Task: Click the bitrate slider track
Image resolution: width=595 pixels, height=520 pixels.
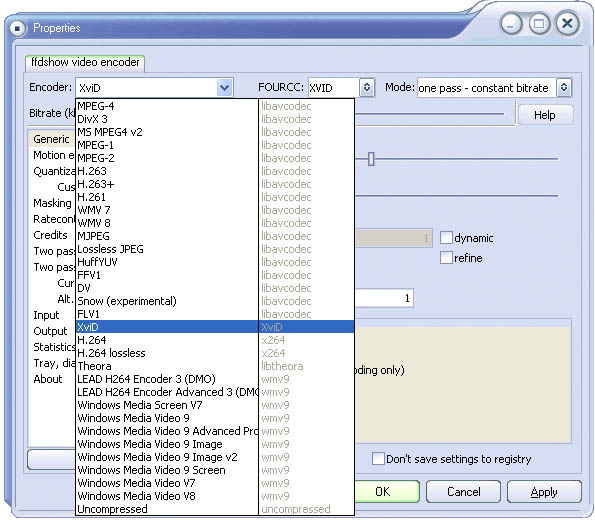Action: (430, 113)
